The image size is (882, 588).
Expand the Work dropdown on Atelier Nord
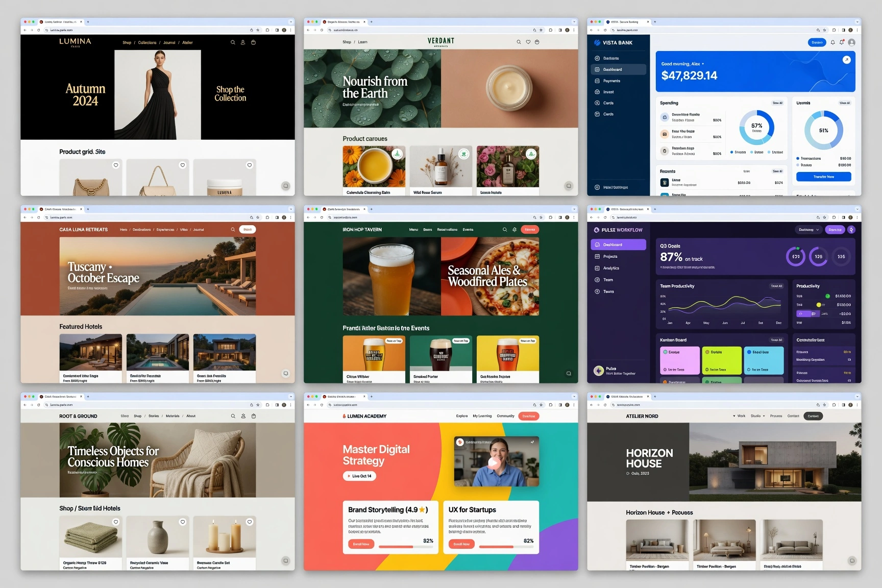tap(739, 416)
